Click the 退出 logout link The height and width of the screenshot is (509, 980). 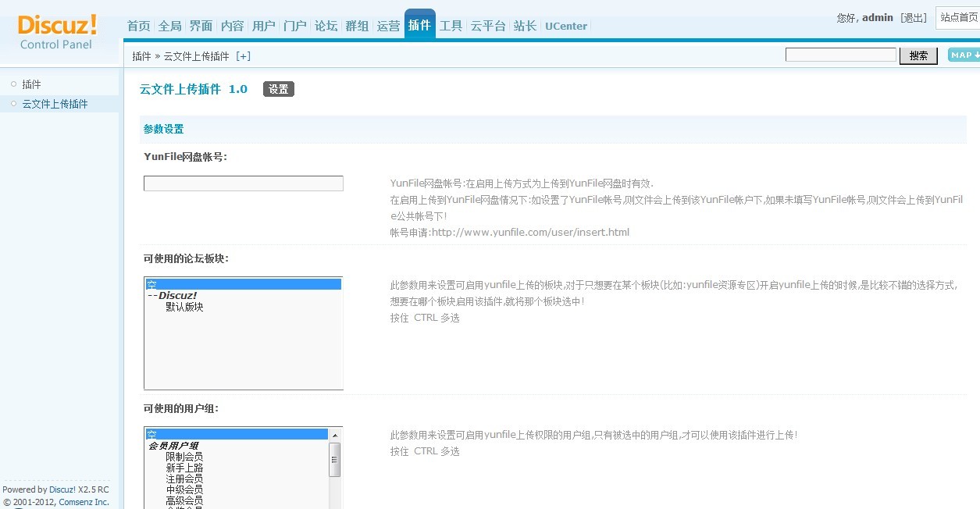click(x=914, y=17)
